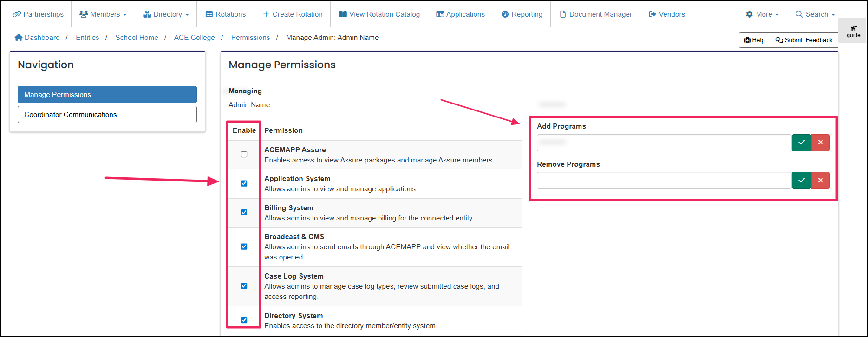This screenshot has height=337, width=868.
Task: Click the 'Directory System' permission title
Action: click(294, 316)
